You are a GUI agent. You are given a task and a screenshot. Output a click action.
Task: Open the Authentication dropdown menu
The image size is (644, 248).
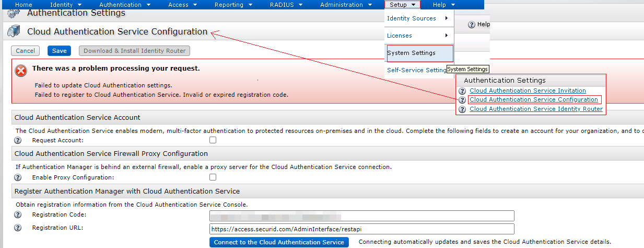point(125,5)
